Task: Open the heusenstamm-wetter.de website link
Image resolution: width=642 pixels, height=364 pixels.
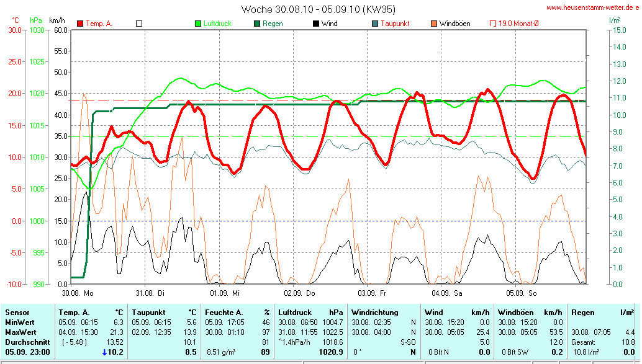Action: coord(592,7)
